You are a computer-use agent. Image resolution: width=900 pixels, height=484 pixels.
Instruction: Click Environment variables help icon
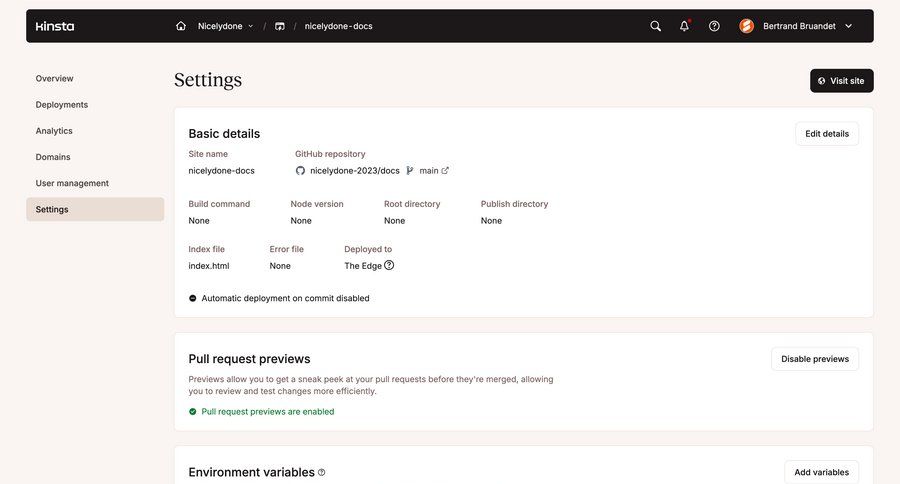(x=322, y=472)
